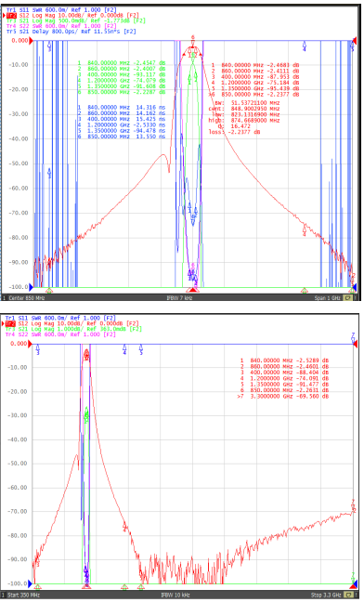Click the correction status icon in lower status bar

[348, 595]
